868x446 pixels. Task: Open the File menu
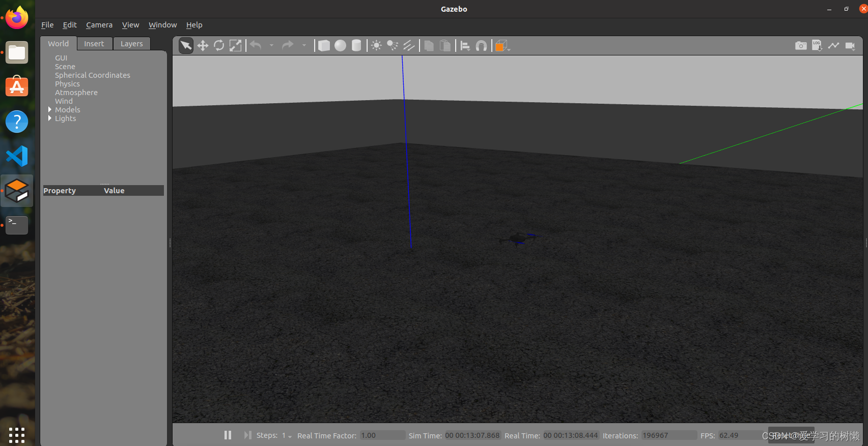click(47, 25)
